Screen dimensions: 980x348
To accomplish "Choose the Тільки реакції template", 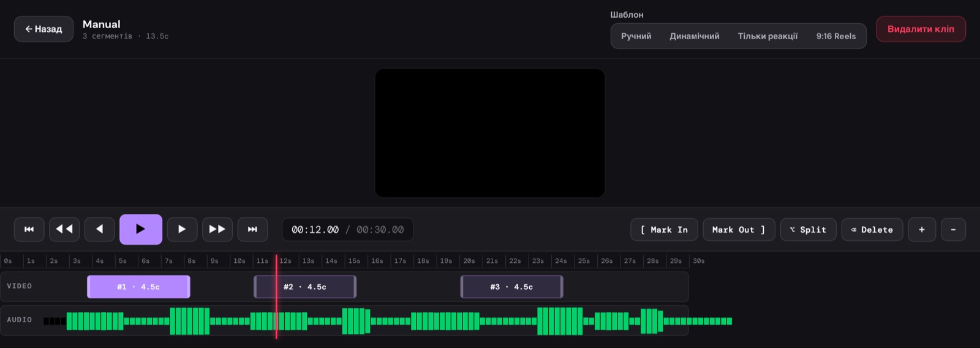I will coord(767,36).
